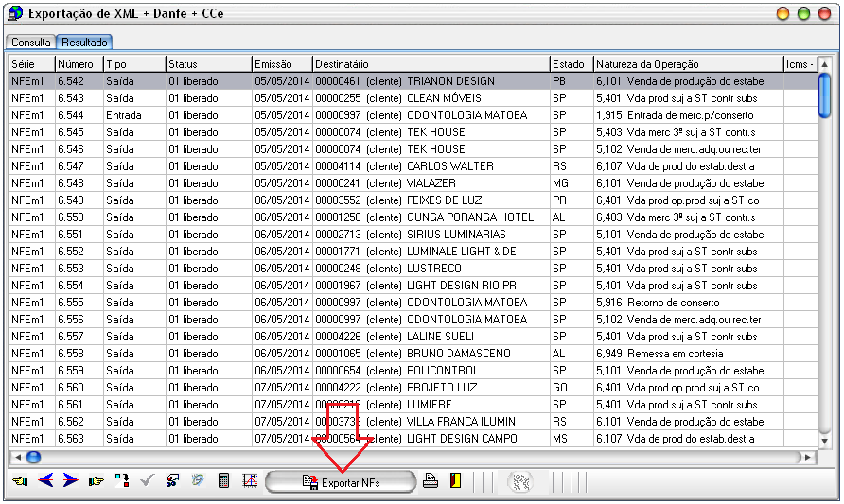The width and height of the screenshot is (844, 504).
Task: Select row with TRIANON DESIGN
Action: pos(413,81)
